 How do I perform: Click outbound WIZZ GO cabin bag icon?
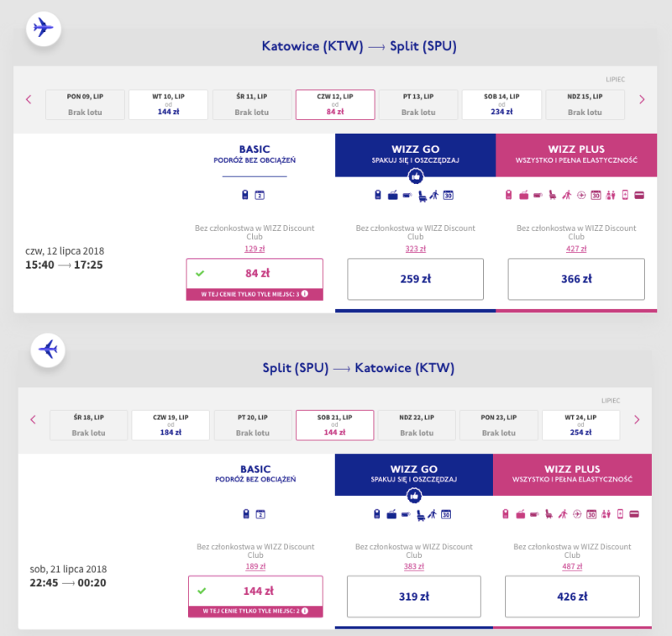point(377,195)
